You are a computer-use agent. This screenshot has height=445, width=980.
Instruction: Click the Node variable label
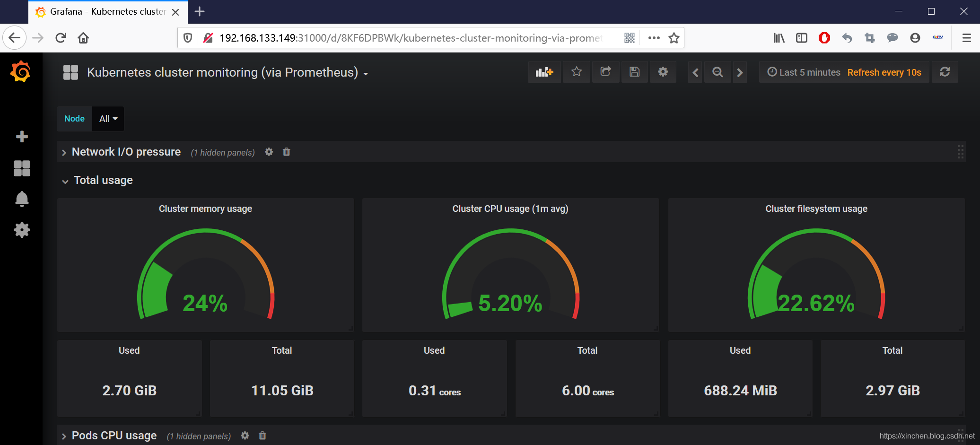click(74, 119)
